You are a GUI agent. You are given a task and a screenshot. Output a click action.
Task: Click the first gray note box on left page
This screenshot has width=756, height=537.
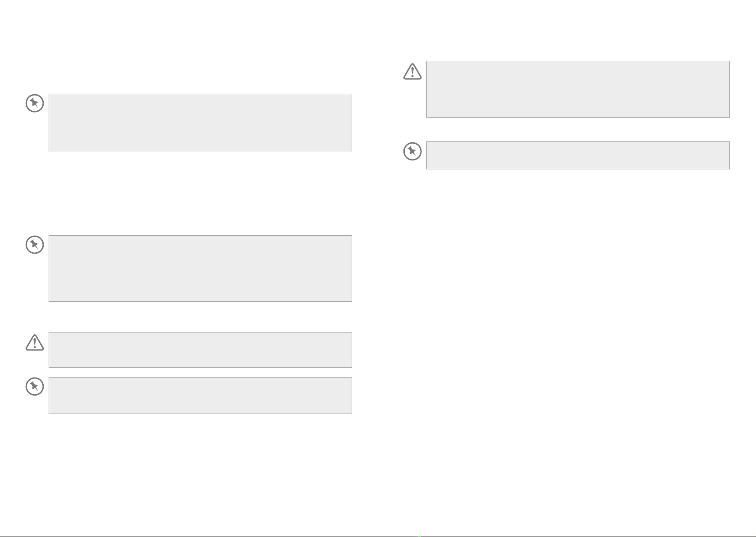coord(200,123)
